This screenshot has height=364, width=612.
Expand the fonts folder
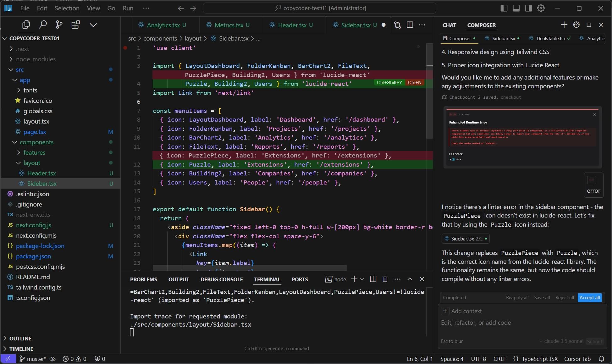click(19, 90)
